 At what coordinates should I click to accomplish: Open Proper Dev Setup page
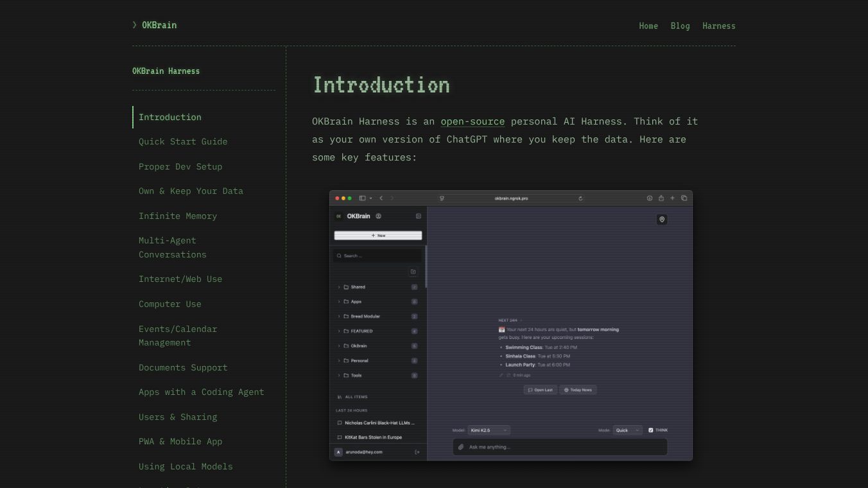[180, 166]
